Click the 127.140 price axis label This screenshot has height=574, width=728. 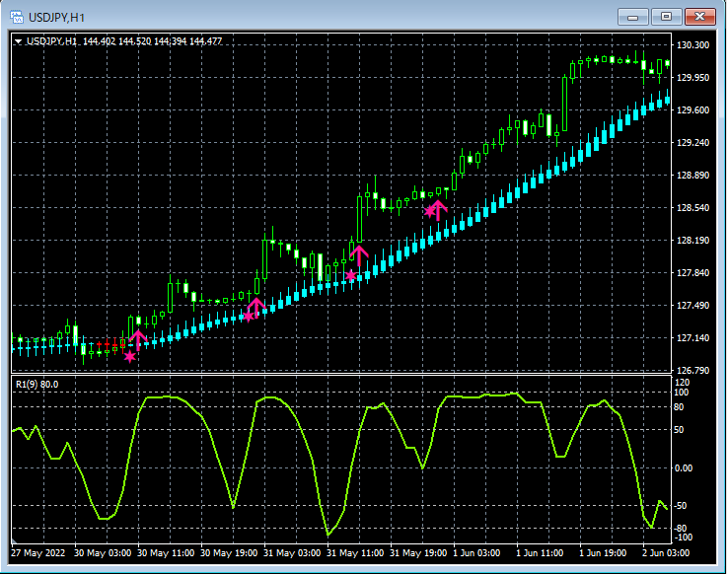tap(692, 338)
